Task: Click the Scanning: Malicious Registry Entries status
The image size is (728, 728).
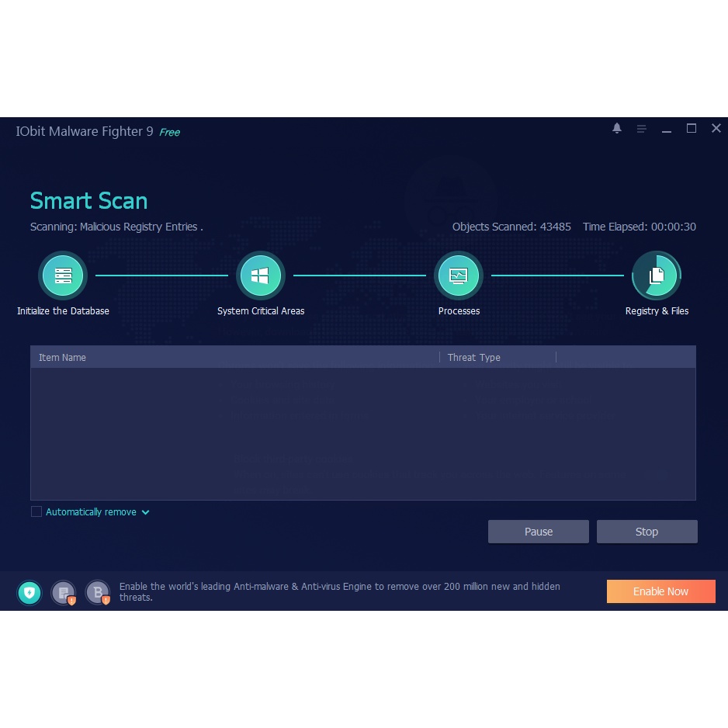Action: pos(116,227)
